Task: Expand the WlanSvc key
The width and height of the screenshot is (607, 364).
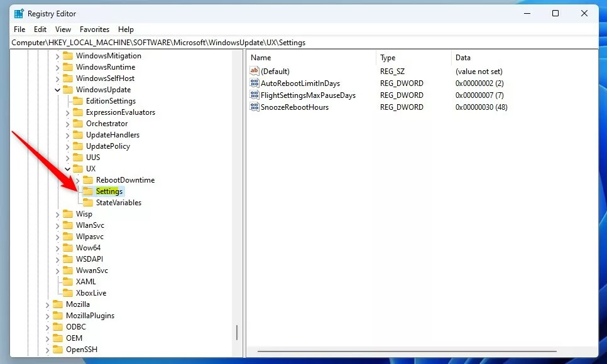Action: [x=57, y=225]
